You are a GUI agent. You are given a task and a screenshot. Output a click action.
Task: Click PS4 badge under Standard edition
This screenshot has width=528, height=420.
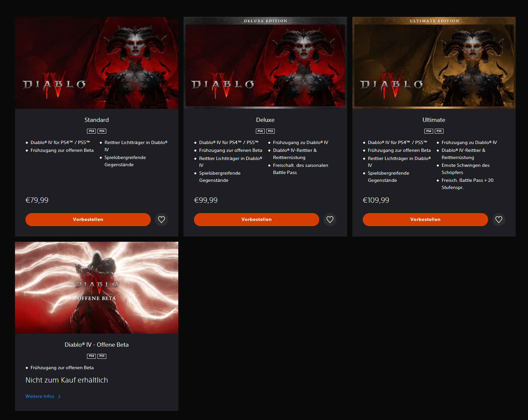91,131
